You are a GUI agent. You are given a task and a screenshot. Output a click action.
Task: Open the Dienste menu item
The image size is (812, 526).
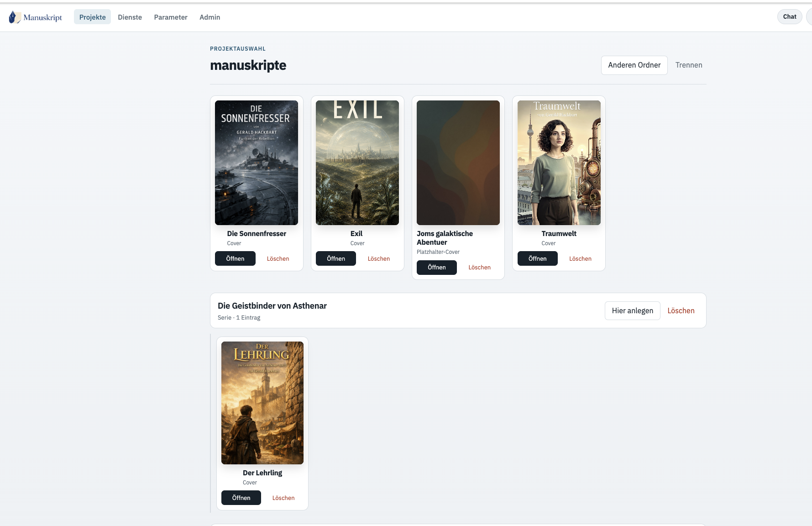130,17
